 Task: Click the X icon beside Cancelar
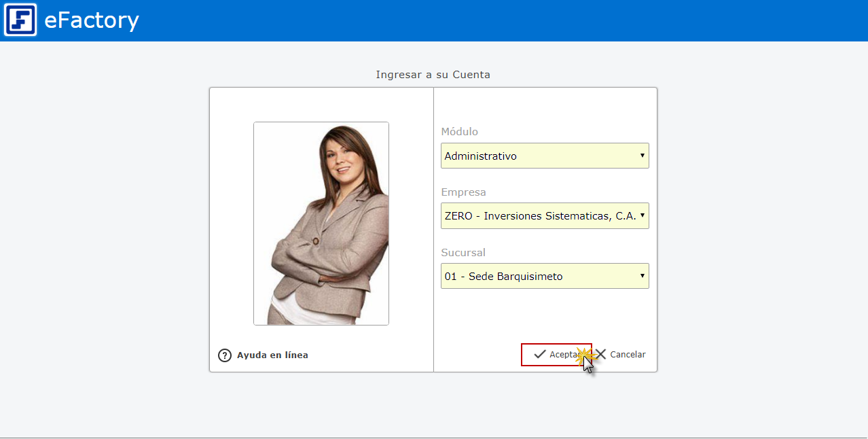point(601,355)
